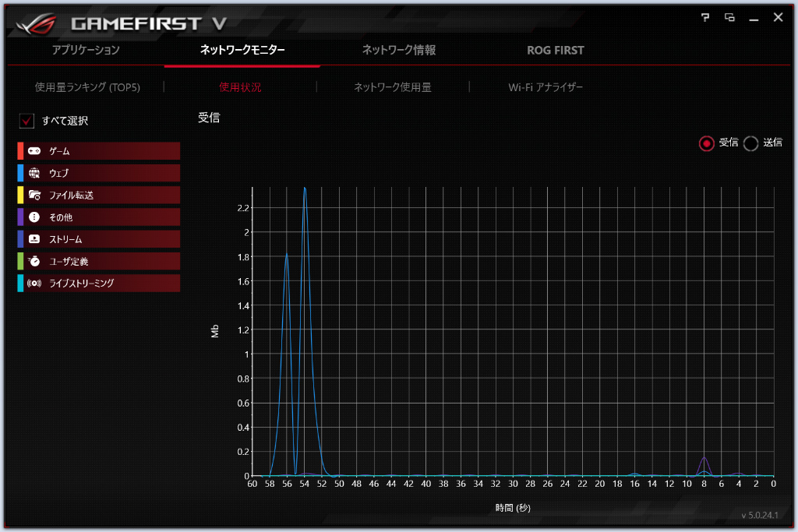Open the help question mark icon

coord(706,17)
